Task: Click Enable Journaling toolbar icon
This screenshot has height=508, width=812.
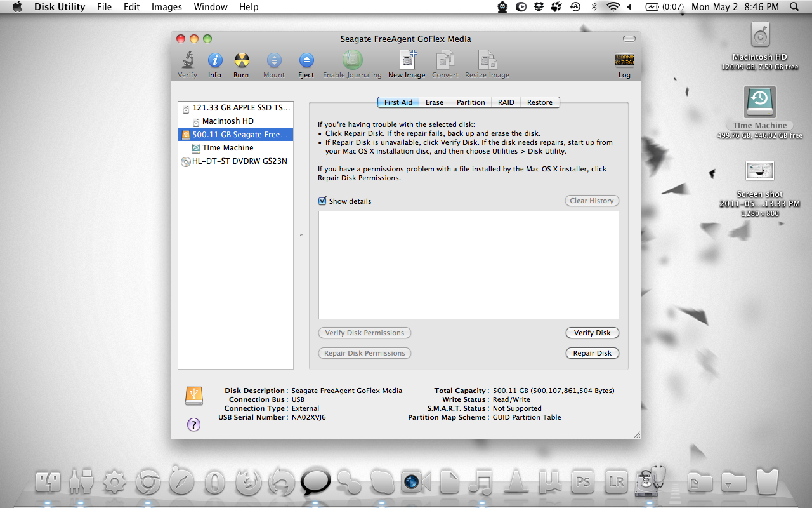Action: 352,60
